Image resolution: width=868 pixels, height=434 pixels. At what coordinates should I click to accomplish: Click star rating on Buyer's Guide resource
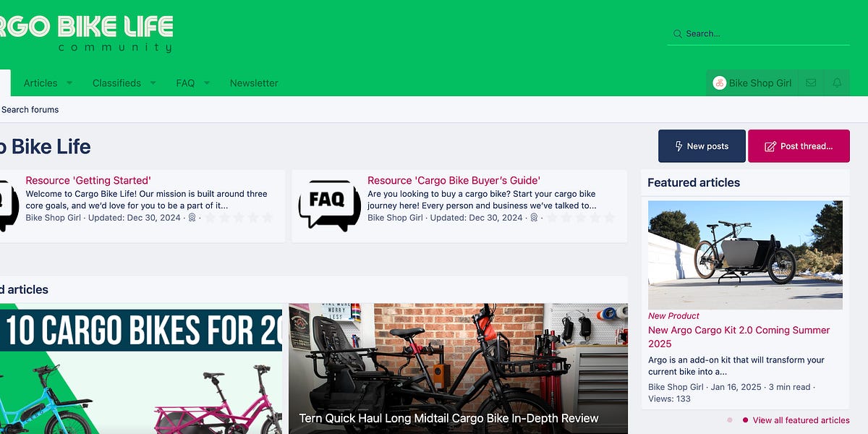581,218
